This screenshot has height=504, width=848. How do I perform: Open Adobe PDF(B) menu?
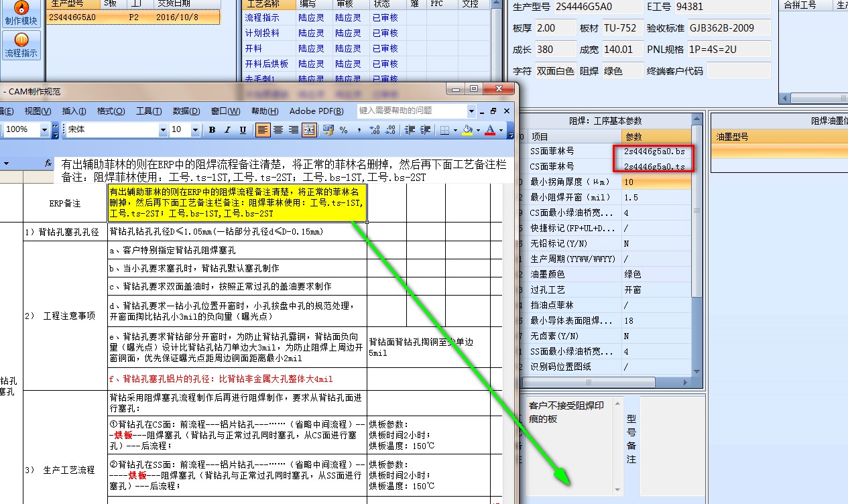click(316, 111)
